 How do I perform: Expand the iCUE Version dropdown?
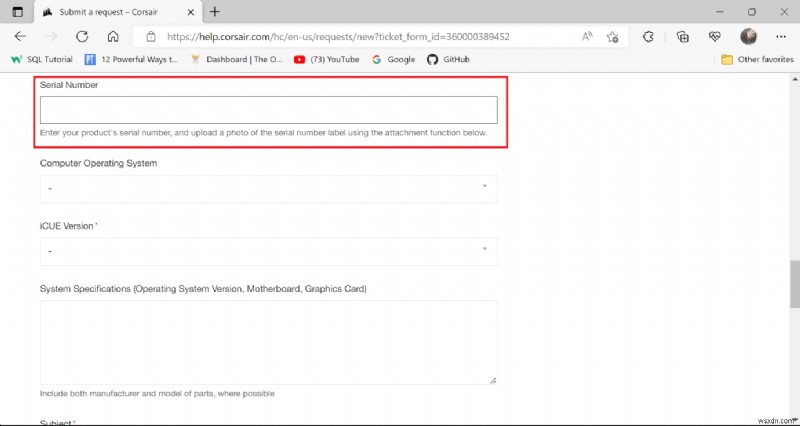pos(269,252)
